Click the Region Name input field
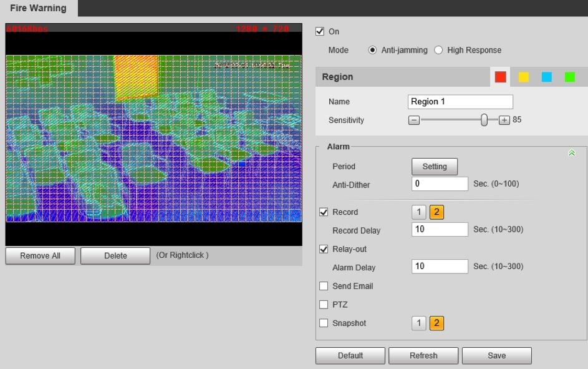 click(x=460, y=102)
